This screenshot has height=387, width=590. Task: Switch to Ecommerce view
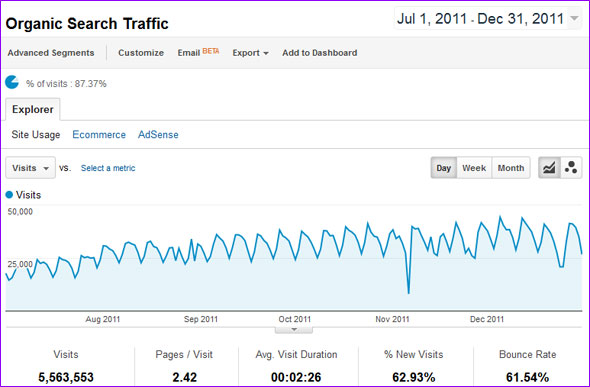(99, 135)
